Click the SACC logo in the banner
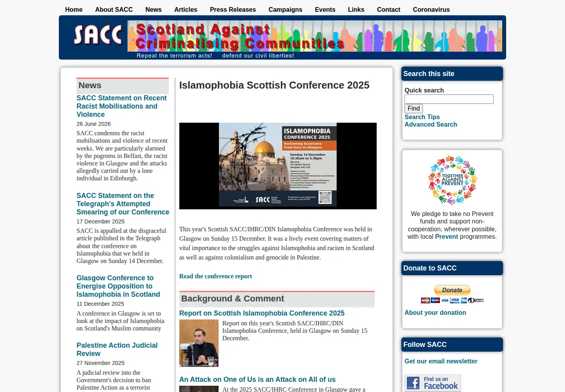 (98, 34)
